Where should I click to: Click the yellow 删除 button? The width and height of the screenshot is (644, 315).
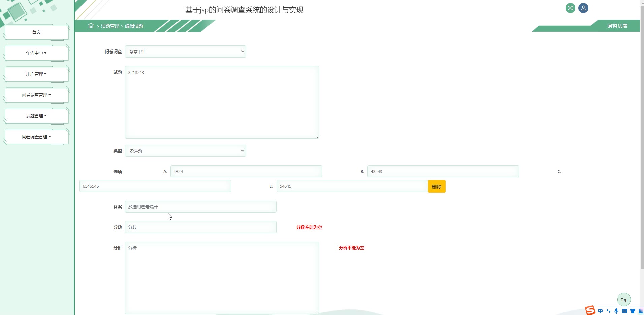pos(437,186)
